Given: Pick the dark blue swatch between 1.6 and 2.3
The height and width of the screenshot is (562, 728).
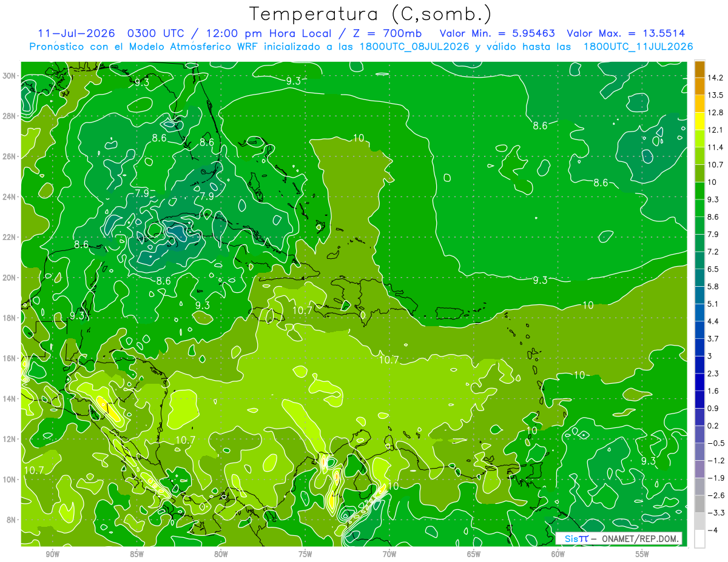Looking at the screenshot, I should click(x=699, y=383).
